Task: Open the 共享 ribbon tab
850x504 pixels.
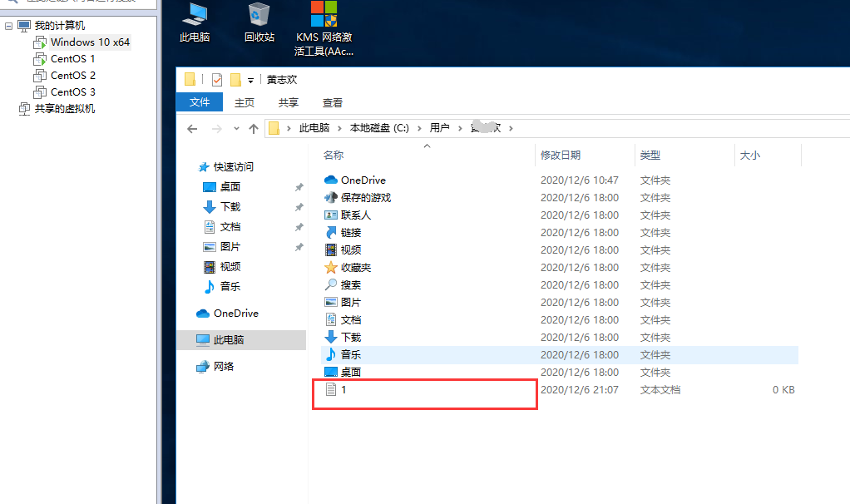Action: pyautogui.click(x=289, y=102)
